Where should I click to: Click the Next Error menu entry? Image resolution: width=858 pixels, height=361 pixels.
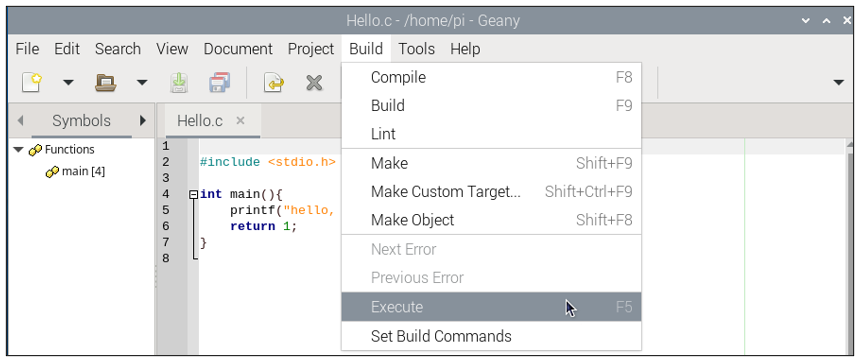coord(491,249)
